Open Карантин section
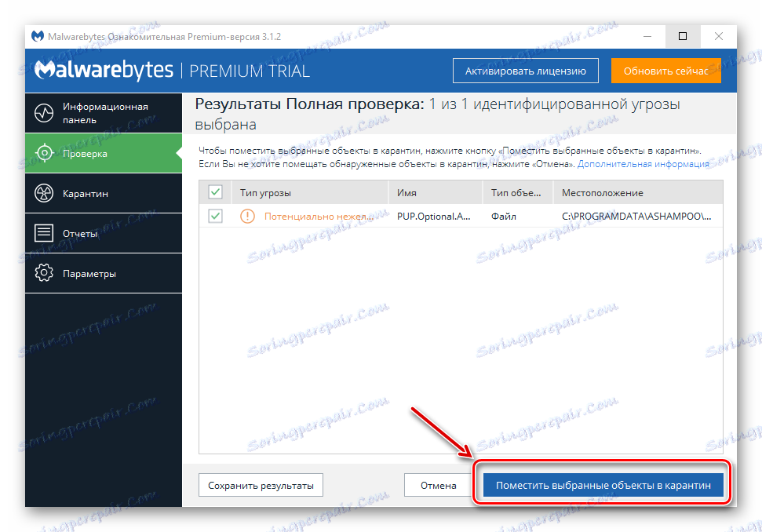Viewport: 762px width, 532px height. (x=104, y=193)
